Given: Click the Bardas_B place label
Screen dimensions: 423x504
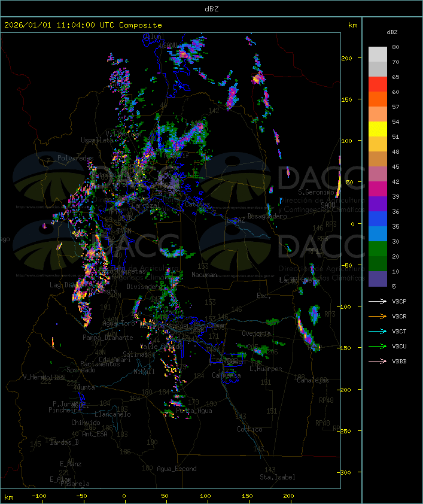Looking at the screenshot, I should [65, 442].
